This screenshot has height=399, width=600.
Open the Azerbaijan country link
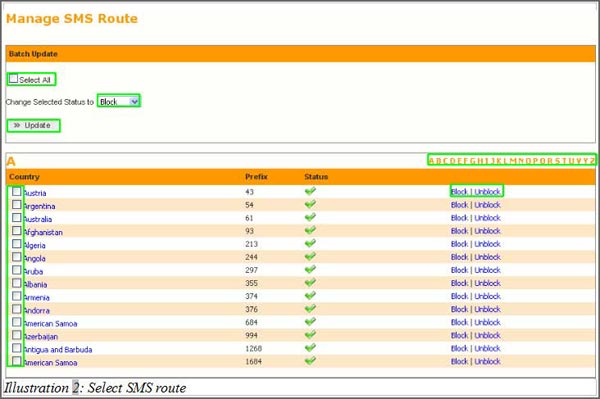point(41,337)
